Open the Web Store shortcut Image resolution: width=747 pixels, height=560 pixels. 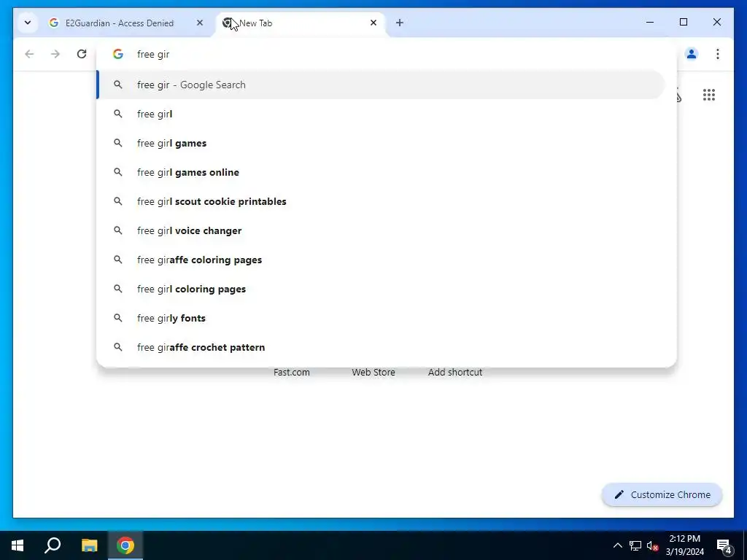click(373, 373)
